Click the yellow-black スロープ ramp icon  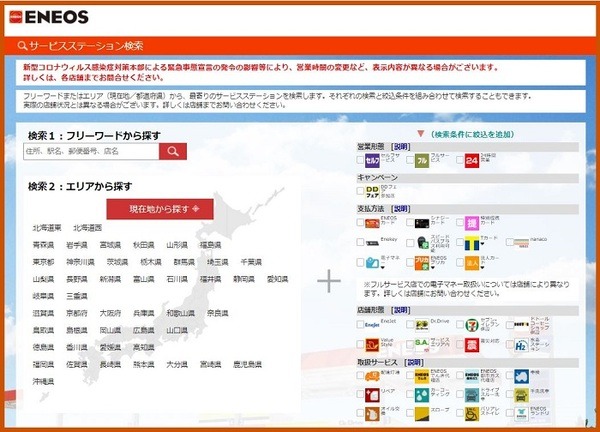(x=422, y=414)
